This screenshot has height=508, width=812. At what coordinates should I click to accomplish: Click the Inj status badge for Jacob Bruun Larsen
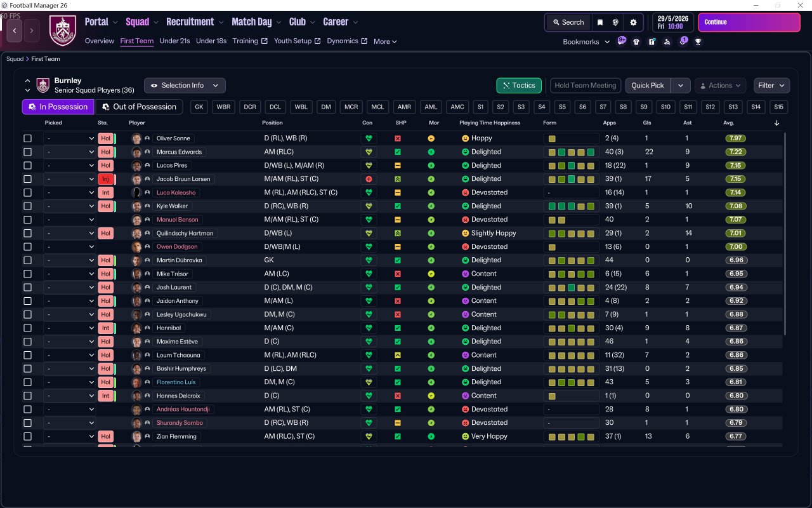(x=105, y=179)
